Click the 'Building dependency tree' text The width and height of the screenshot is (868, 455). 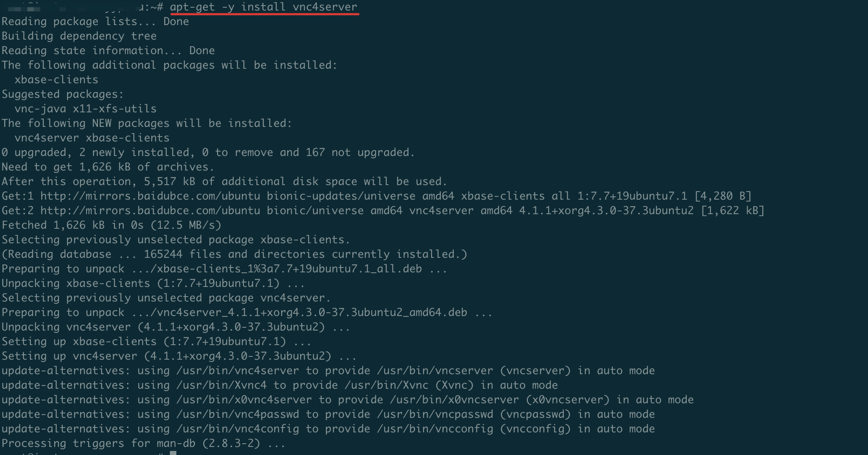(79, 36)
